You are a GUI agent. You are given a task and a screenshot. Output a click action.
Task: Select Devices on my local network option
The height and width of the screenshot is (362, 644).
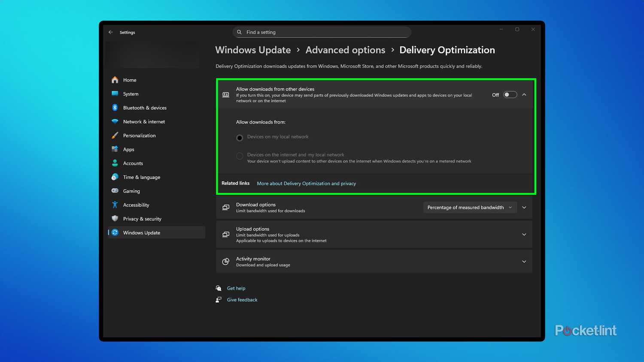240,138
